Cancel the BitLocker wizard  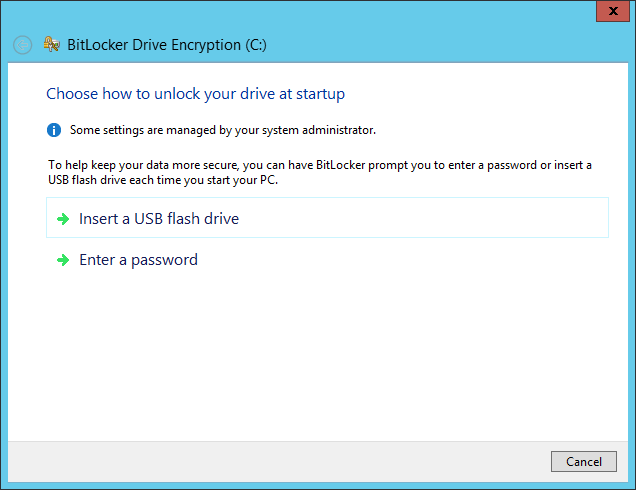click(x=584, y=462)
